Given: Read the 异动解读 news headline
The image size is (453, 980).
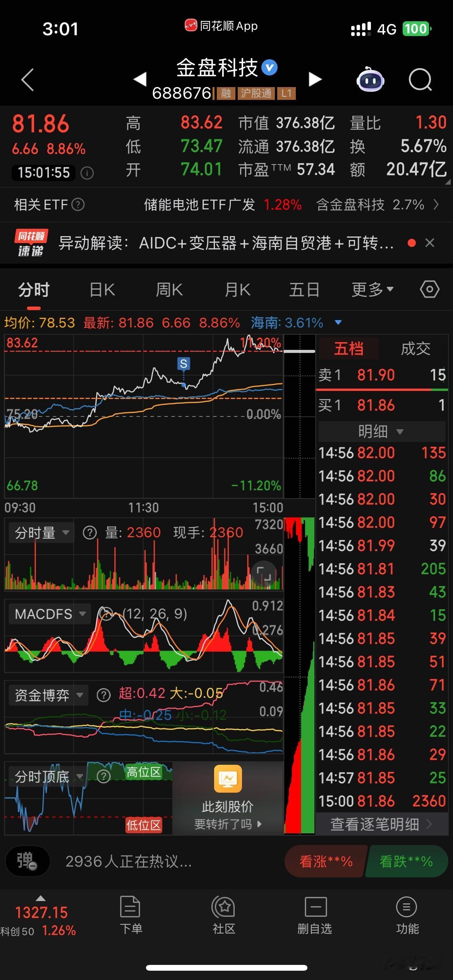Looking at the screenshot, I should point(226,243).
